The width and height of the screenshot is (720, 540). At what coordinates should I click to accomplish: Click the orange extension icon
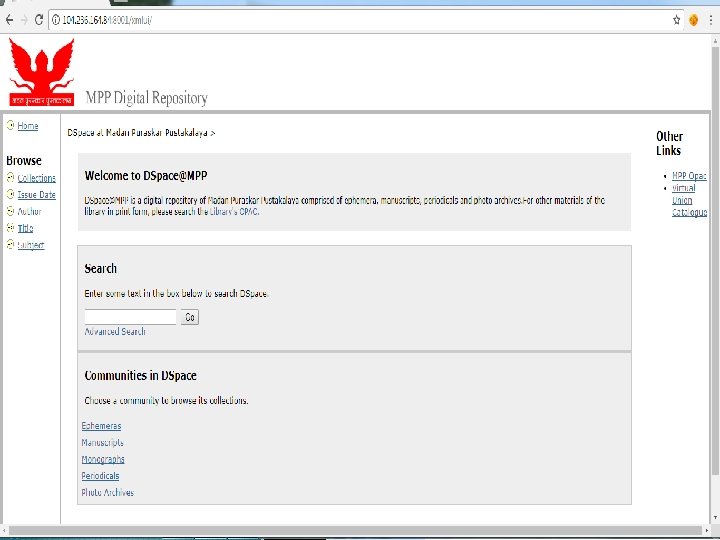coord(693,20)
